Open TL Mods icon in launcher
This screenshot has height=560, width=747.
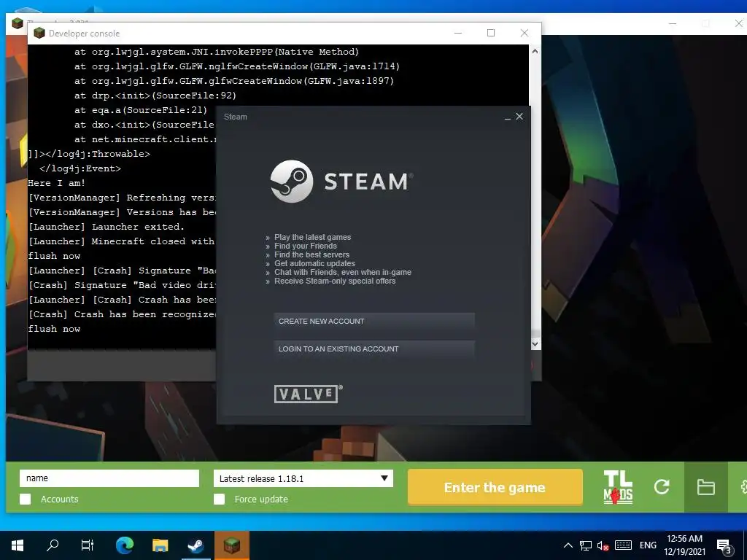click(618, 487)
